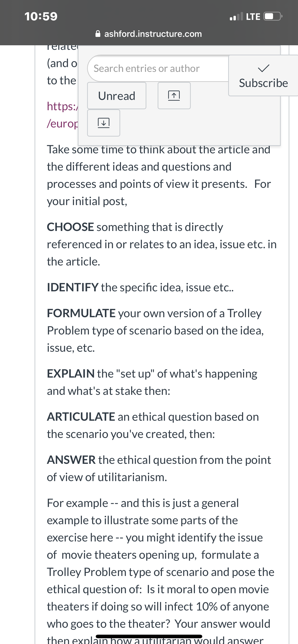Click the Search entries or author field
The height and width of the screenshot is (644, 298).
click(x=158, y=68)
